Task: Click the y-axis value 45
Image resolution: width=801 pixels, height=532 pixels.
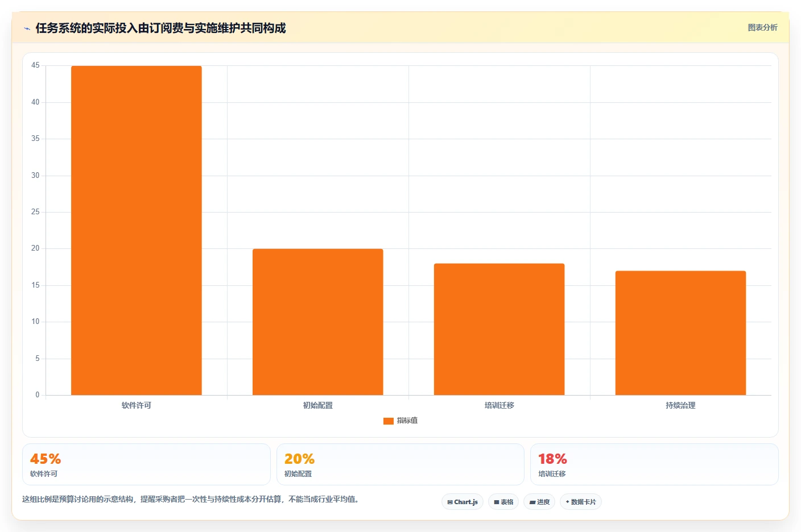Action: (35, 65)
